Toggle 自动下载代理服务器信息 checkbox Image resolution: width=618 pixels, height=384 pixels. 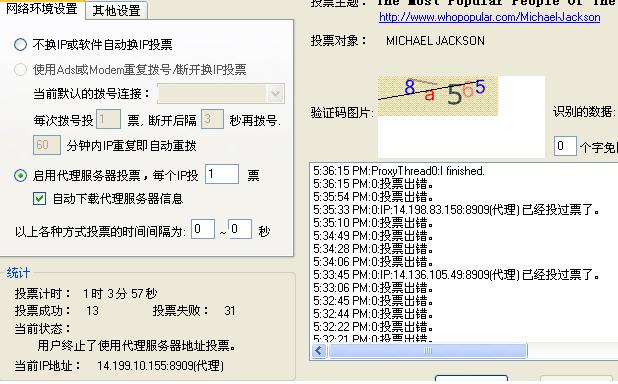[x=39, y=198]
